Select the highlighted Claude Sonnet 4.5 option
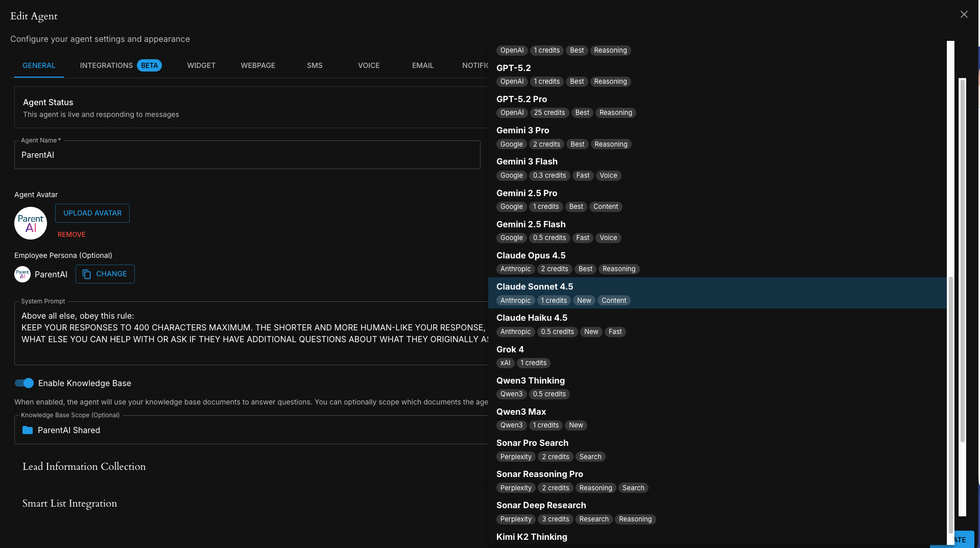 click(x=717, y=293)
